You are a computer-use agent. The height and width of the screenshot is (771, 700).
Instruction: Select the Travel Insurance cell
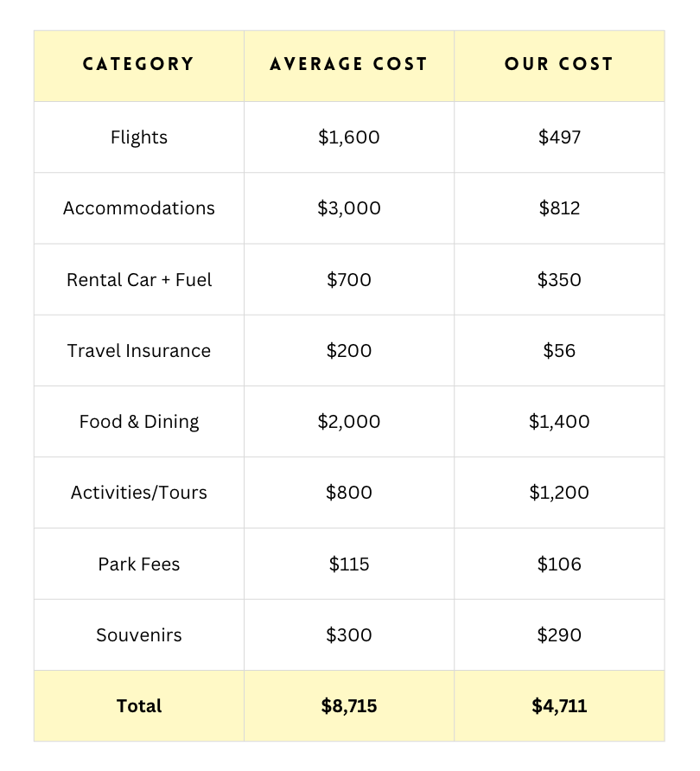(138, 351)
